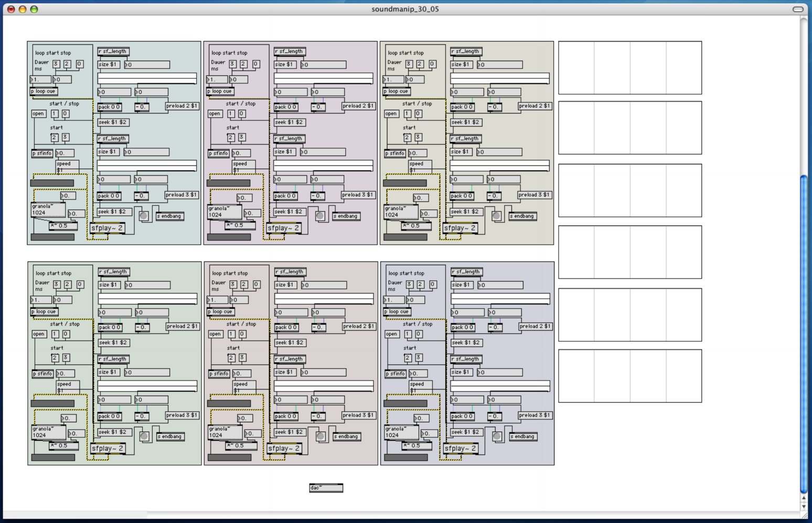Select "- 0." object beside "preload 3 $1" in top-left panel
The height and width of the screenshot is (523, 812).
(142, 196)
